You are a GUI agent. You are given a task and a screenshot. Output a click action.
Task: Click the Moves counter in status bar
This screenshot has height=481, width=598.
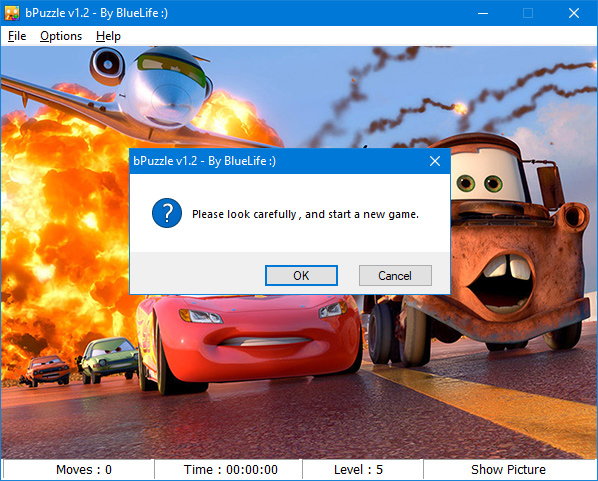[84, 469]
